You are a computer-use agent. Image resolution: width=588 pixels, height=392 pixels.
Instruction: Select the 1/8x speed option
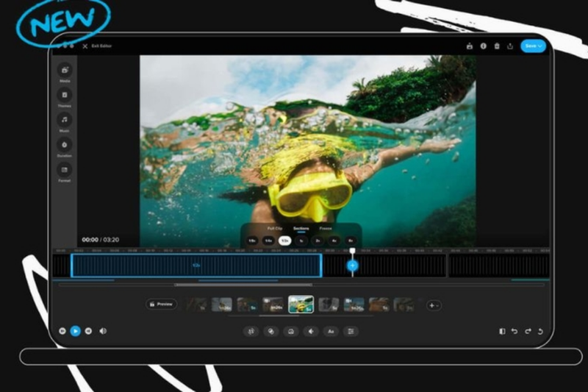tap(252, 240)
